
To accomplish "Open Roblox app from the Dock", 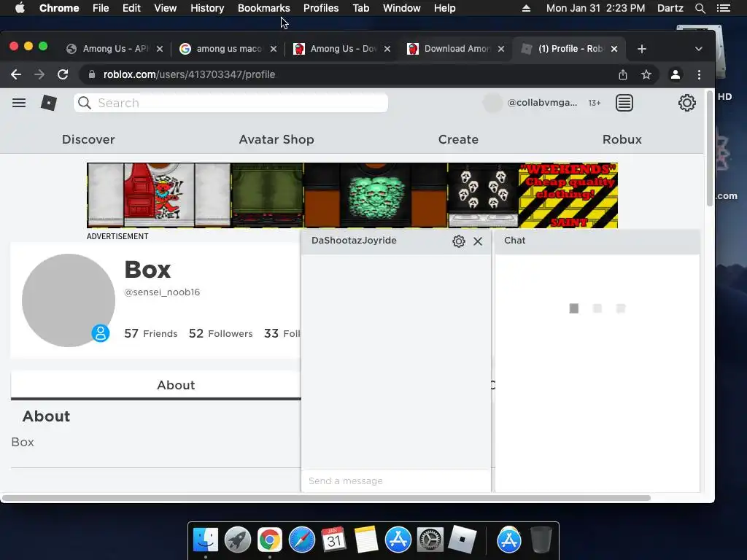I will pos(462,540).
